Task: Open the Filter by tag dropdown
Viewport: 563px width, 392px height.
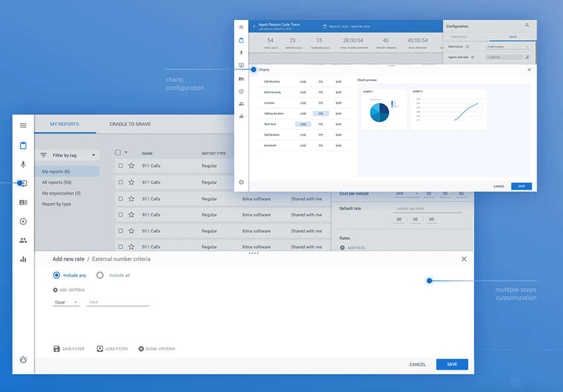Action: coord(68,155)
